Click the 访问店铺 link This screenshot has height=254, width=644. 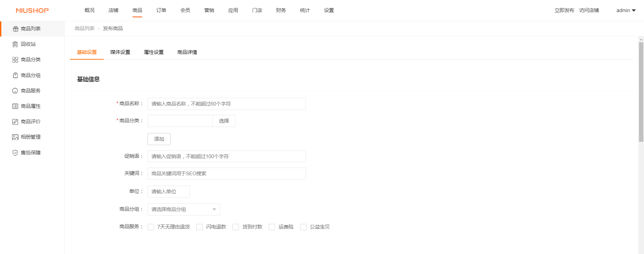click(589, 10)
